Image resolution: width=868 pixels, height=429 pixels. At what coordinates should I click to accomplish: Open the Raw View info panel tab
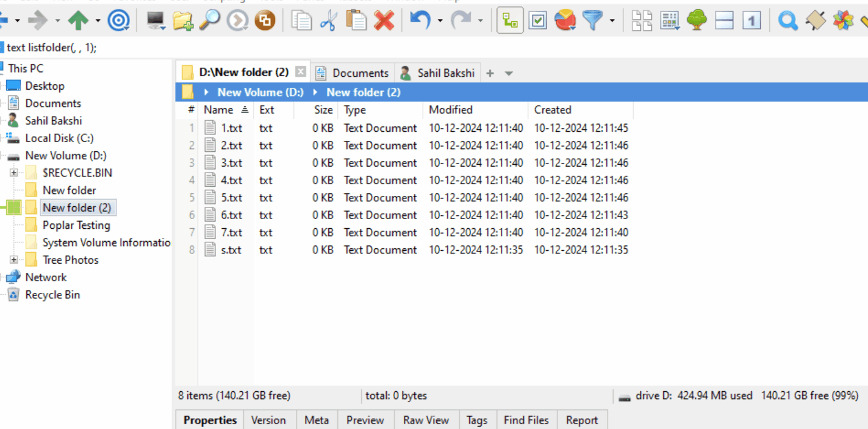click(426, 420)
